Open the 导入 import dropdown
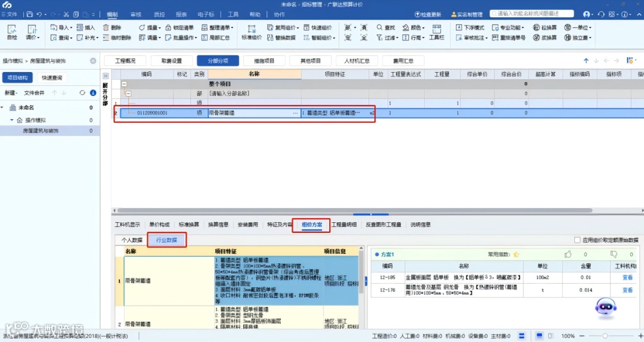Viewport: 644px width, 342px height. tap(61, 27)
